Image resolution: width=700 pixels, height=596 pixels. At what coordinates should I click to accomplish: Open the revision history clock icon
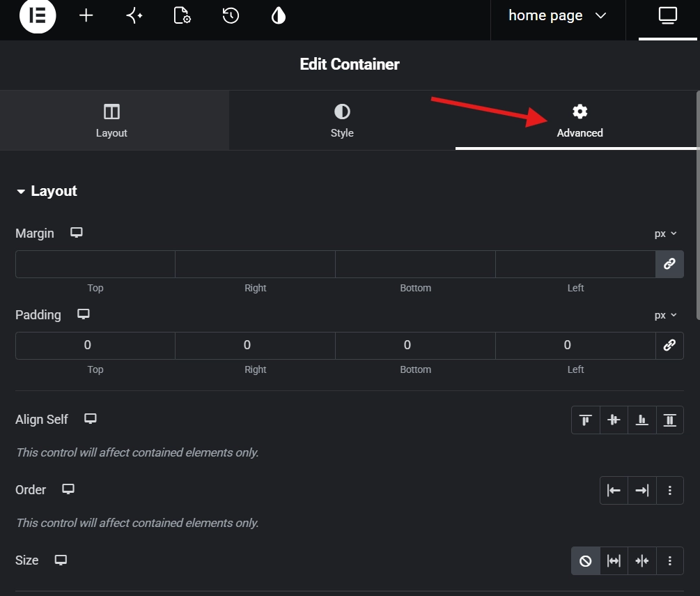click(231, 15)
